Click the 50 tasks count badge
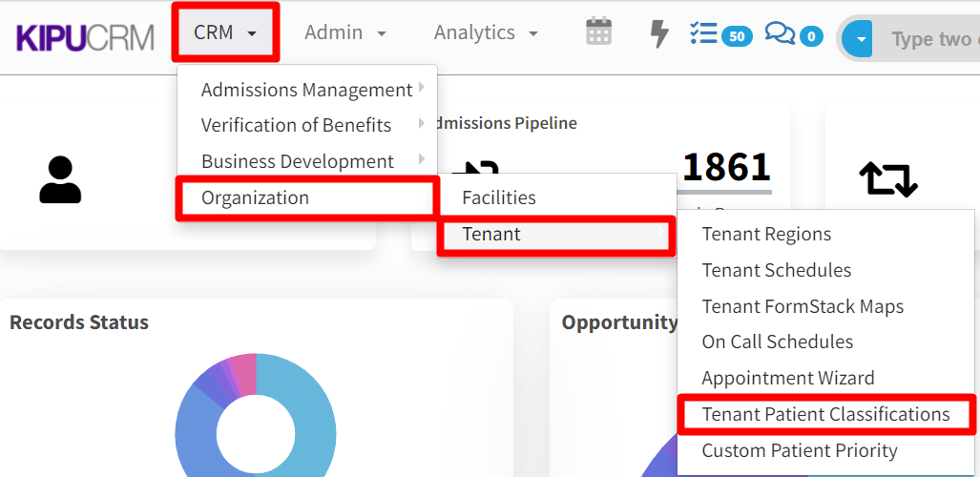980x477 pixels. tap(737, 37)
